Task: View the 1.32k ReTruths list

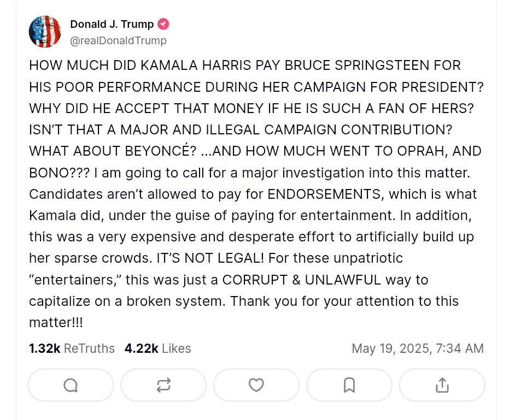Action: point(72,348)
